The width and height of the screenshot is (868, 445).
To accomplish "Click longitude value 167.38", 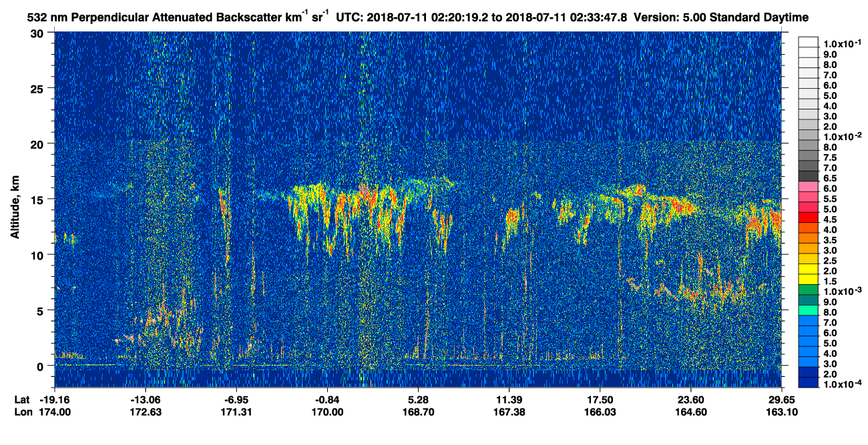I will [x=509, y=412].
